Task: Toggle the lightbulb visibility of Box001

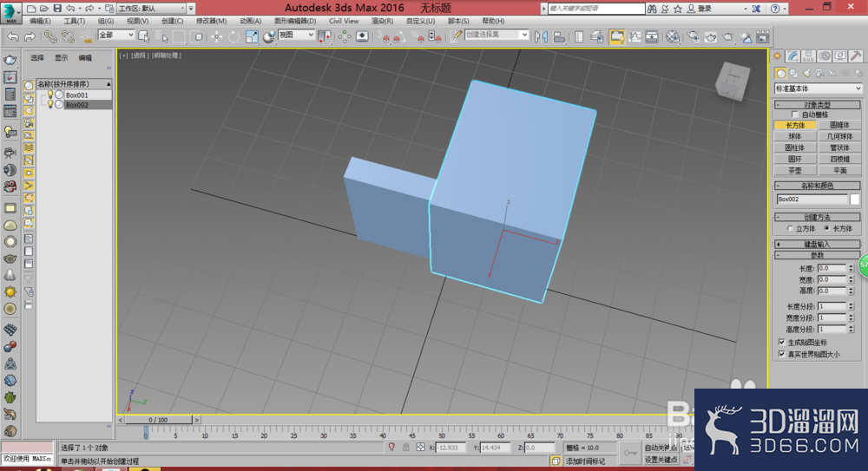Action: pyautogui.click(x=49, y=95)
